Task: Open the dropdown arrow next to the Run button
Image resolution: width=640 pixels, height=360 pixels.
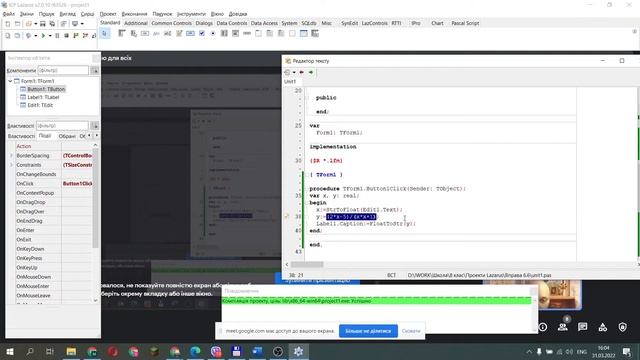Action: [x=50, y=36]
